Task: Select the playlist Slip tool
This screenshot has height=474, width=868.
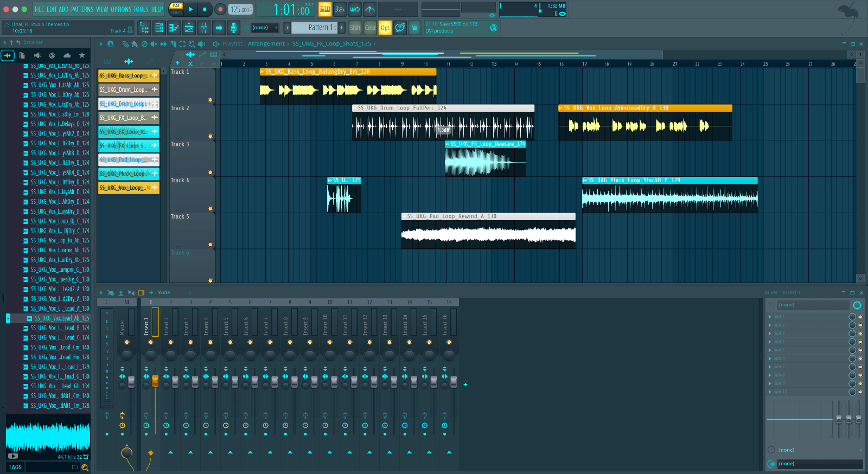Action: 163,44
